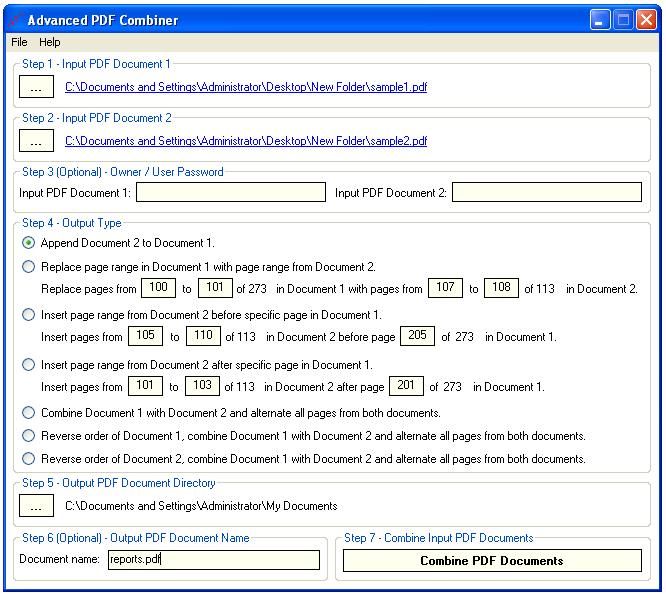Click the Insert before to field showing 110
Viewport: 666px width, 596px height.
[203, 336]
